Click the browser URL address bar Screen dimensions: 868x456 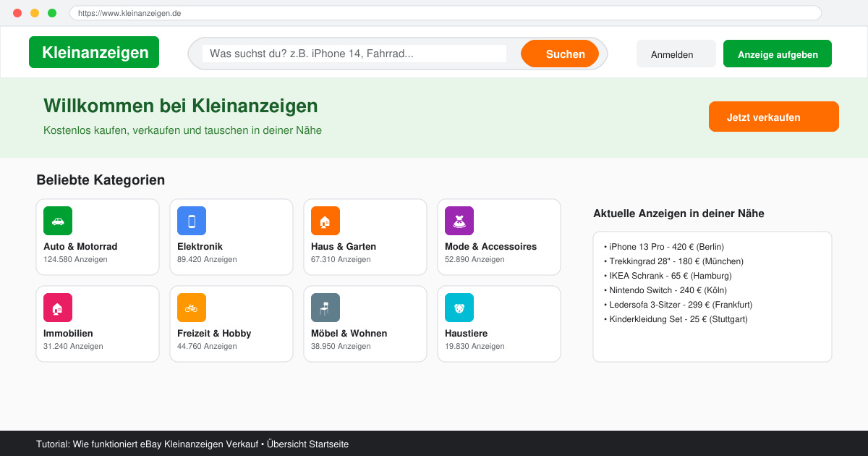tap(446, 13)
